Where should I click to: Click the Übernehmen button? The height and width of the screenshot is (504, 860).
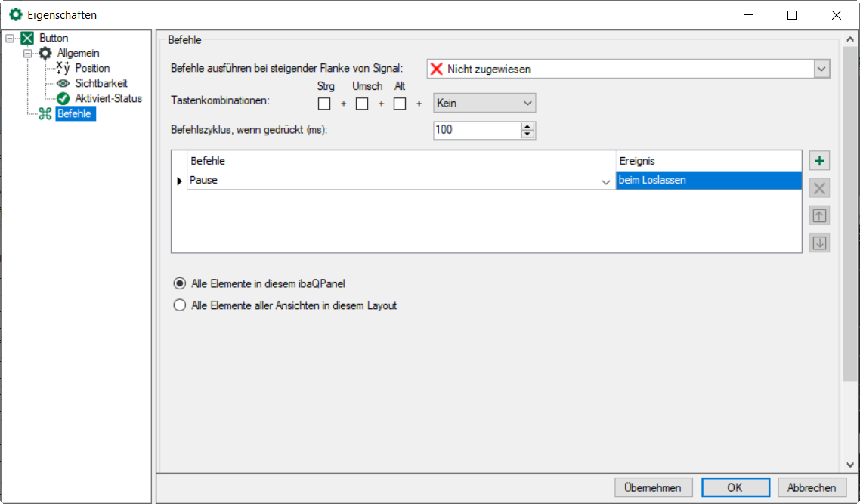[653, 487]
